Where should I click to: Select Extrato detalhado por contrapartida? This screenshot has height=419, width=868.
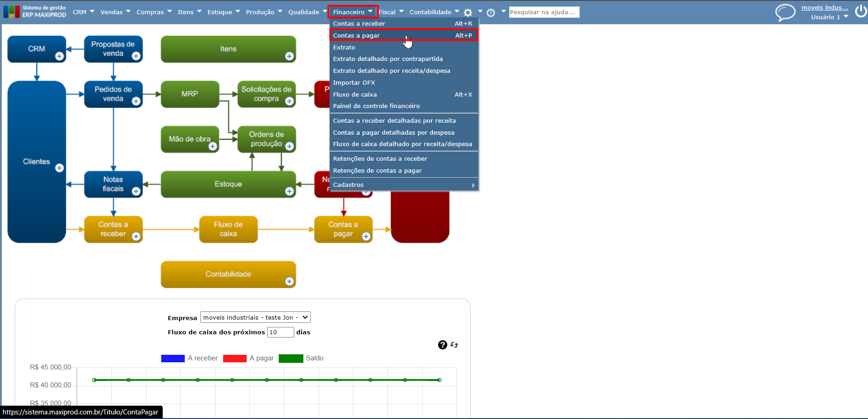(x=404, y=59)
